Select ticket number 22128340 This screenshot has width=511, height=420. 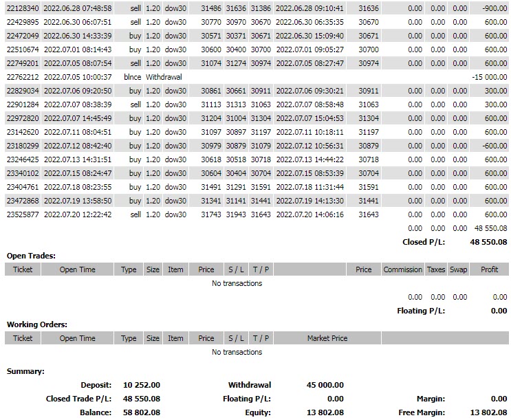[23, 8]
